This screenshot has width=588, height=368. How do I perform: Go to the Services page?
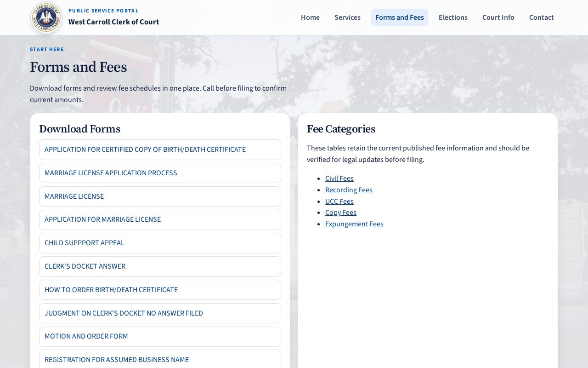pyautogui.click(x=347, y=17)
